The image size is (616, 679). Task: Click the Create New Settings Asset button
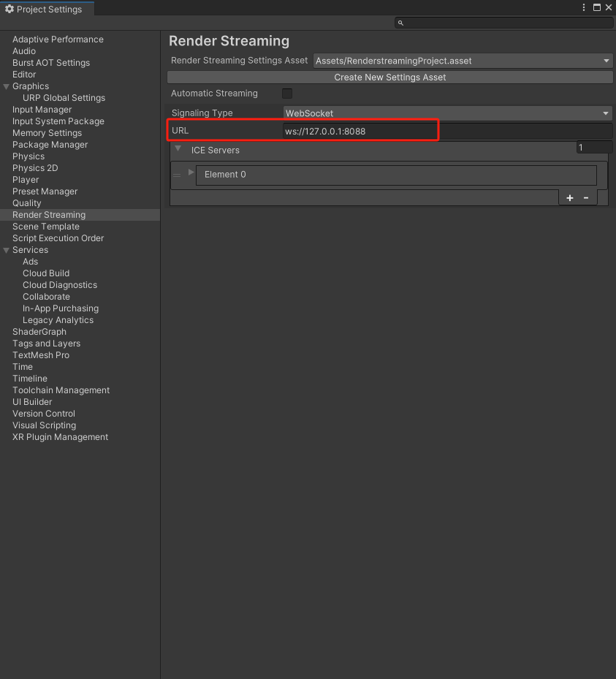tap(389, 77)
